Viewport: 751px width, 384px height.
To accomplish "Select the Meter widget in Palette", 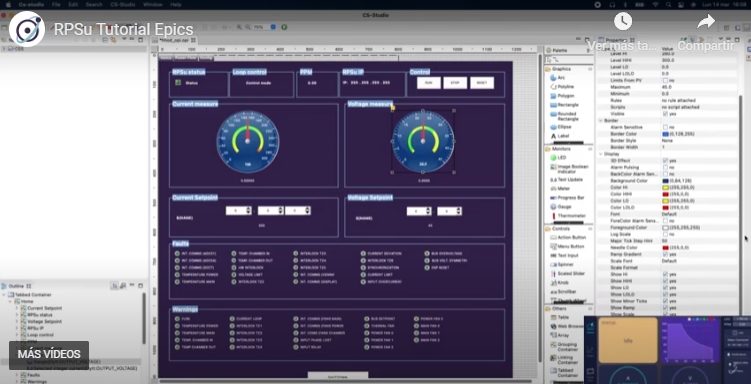I will pos(560,189).
